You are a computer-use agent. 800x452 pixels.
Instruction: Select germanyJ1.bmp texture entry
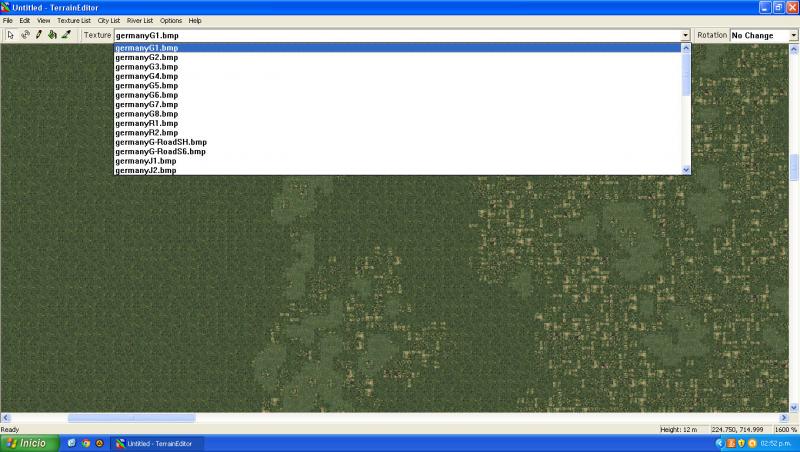(146, 161)
